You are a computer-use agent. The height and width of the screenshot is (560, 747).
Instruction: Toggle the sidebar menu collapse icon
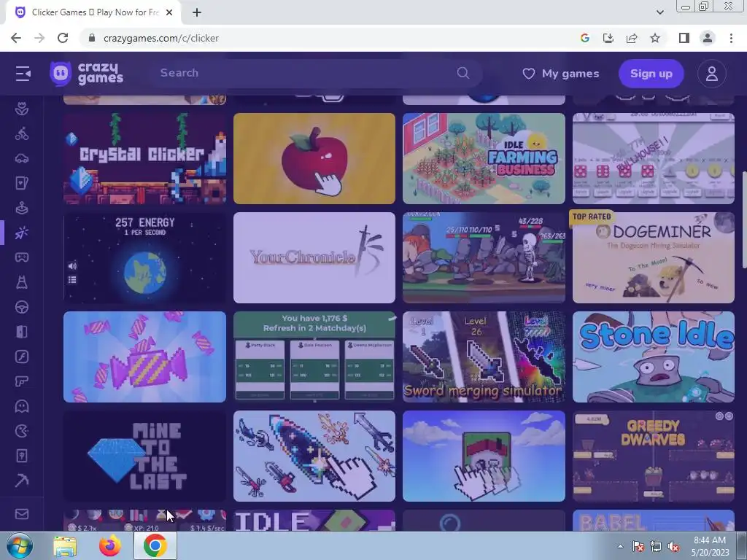[23, 74]
